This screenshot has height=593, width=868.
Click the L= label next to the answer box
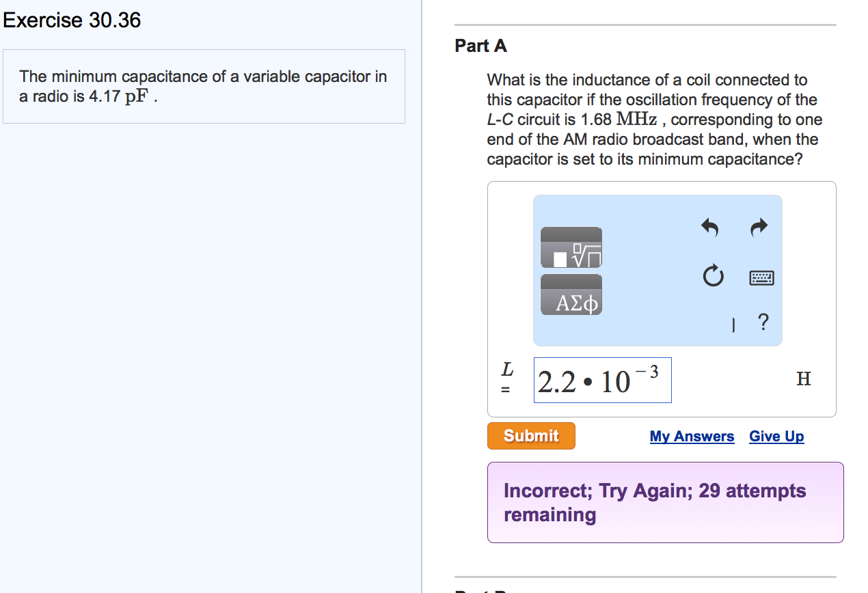pyautogui.click(x=506, y=378)
